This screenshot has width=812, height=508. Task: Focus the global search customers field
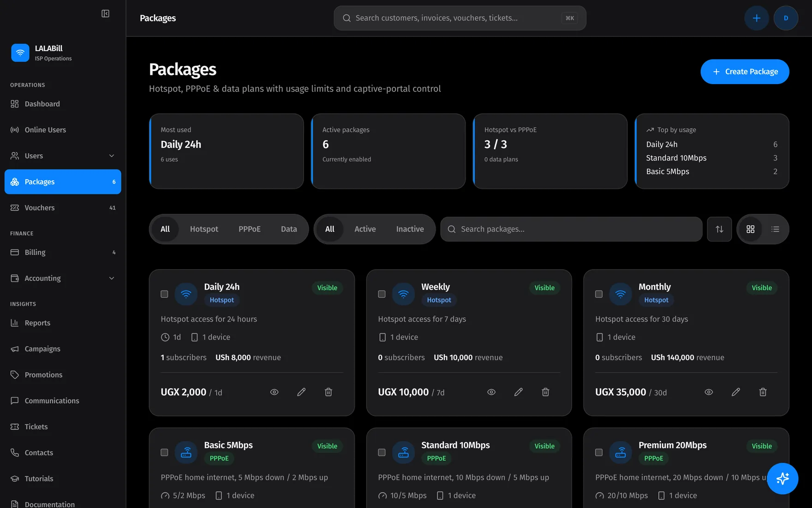click(x=460, y=18)
